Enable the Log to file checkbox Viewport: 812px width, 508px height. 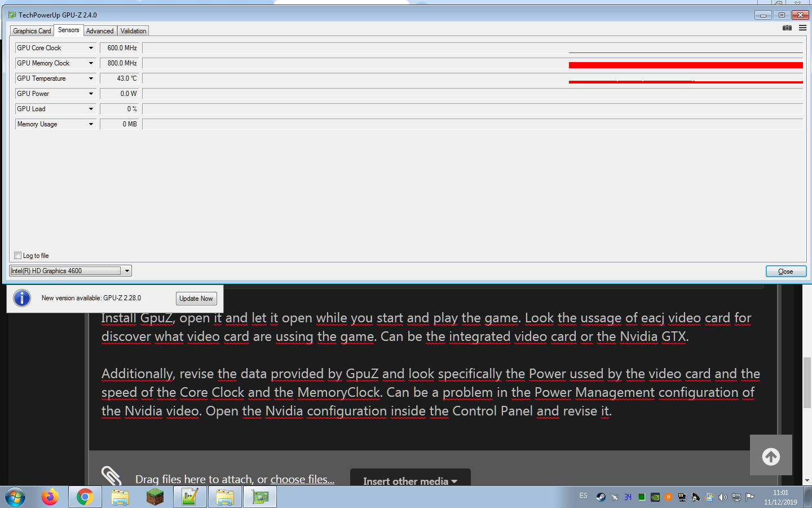tap(17, 256)
